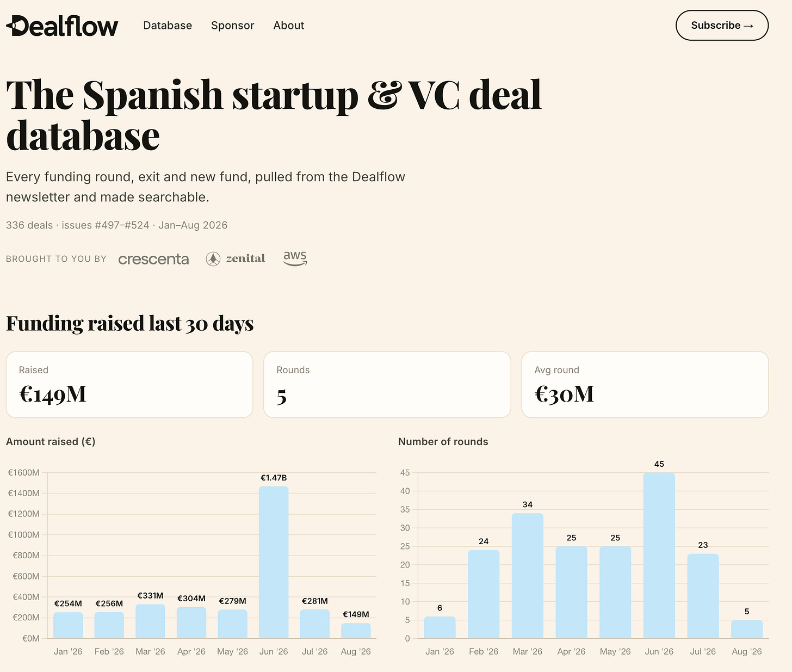Open the About page link

point(289,26)
